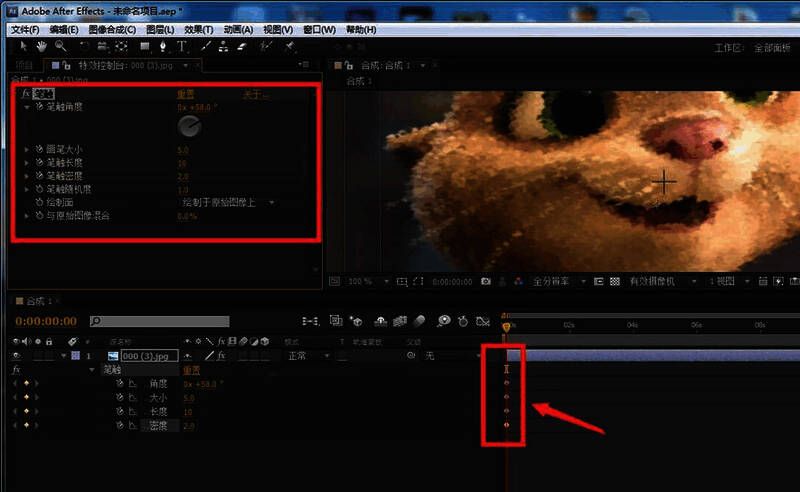Toggle stopwatch for 笔触角度 in effect controls
Image resolution: width=800 pixels, height=492 pixels.
39,106
